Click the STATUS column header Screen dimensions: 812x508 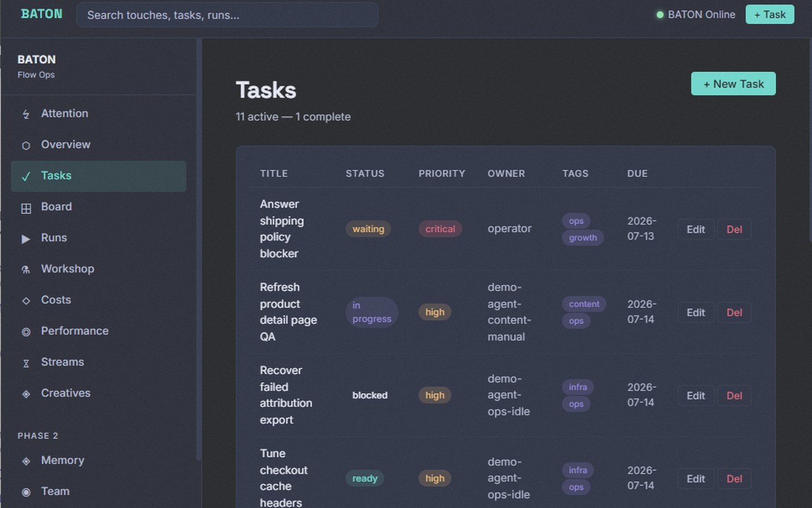click(x=365, y=173)
